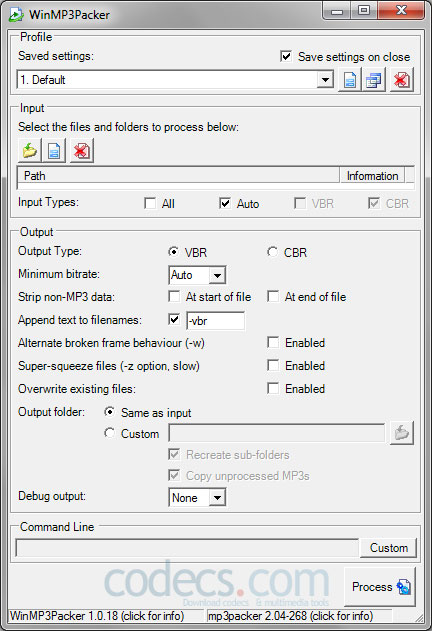The height and width of the screenshot is (631, 432).
Task: Click the custom output folder path field
Action: 277,433
